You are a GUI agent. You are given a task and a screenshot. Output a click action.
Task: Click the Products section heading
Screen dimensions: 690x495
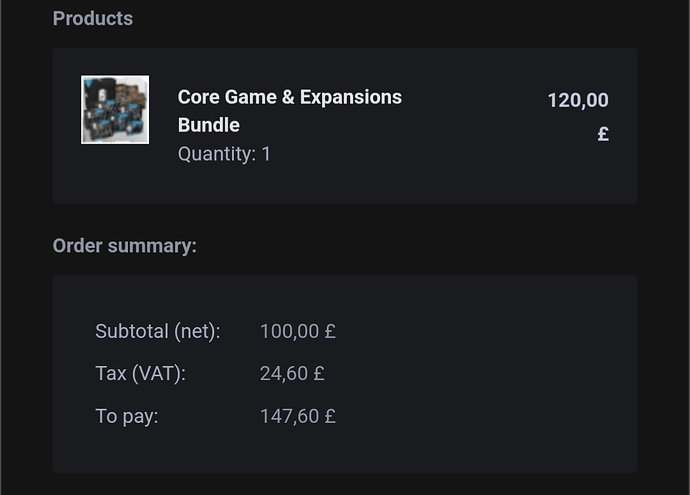[x=92, y=18]
